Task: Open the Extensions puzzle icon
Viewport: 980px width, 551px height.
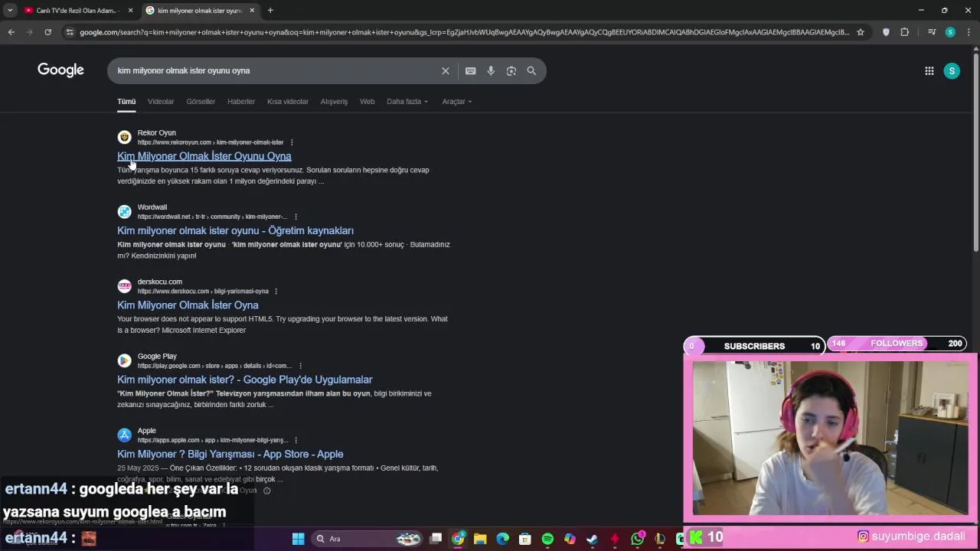Action: point(905,32)
